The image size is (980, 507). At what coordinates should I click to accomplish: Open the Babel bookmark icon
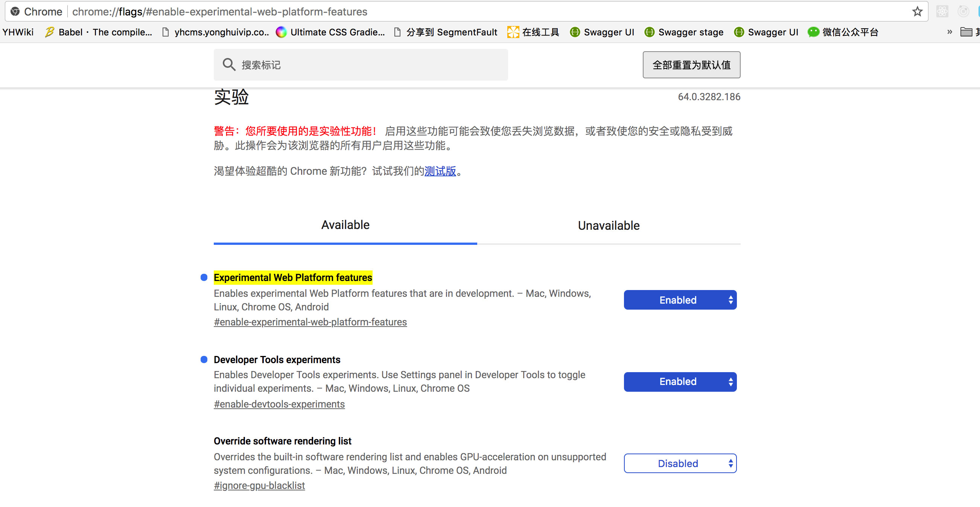tap(49, 32)
